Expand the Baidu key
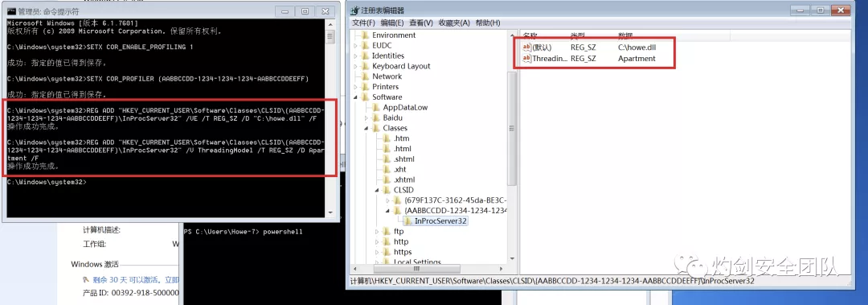Image resolution: width=868 pixels, height=305 pixels. [366, 118]
